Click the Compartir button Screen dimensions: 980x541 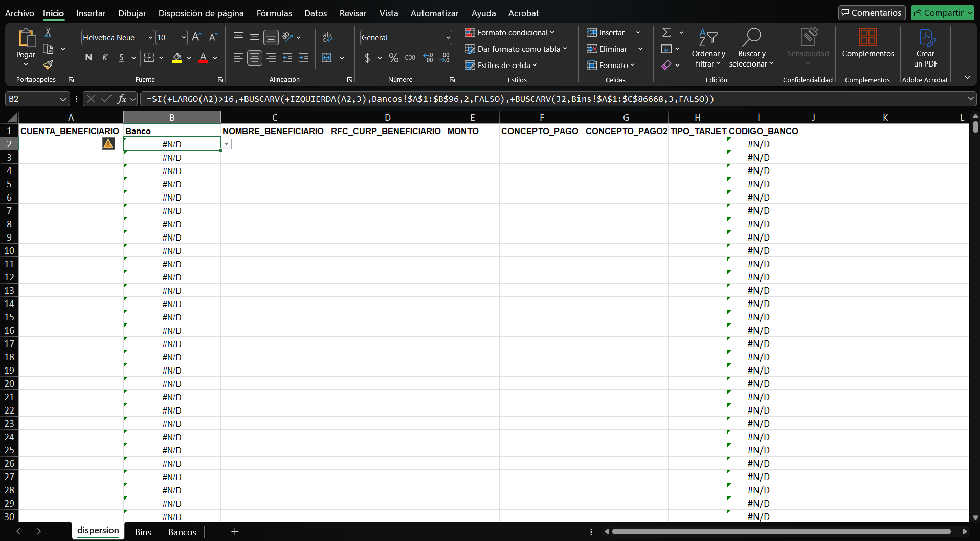pos(942,13)
